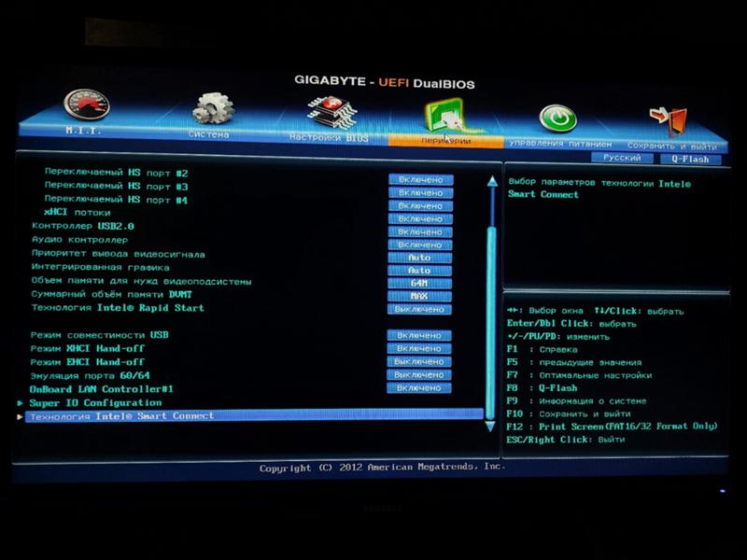Select the Переключаемый HS порт #4 label
Screen dimensions: 747x560
(x=116, y=200)
